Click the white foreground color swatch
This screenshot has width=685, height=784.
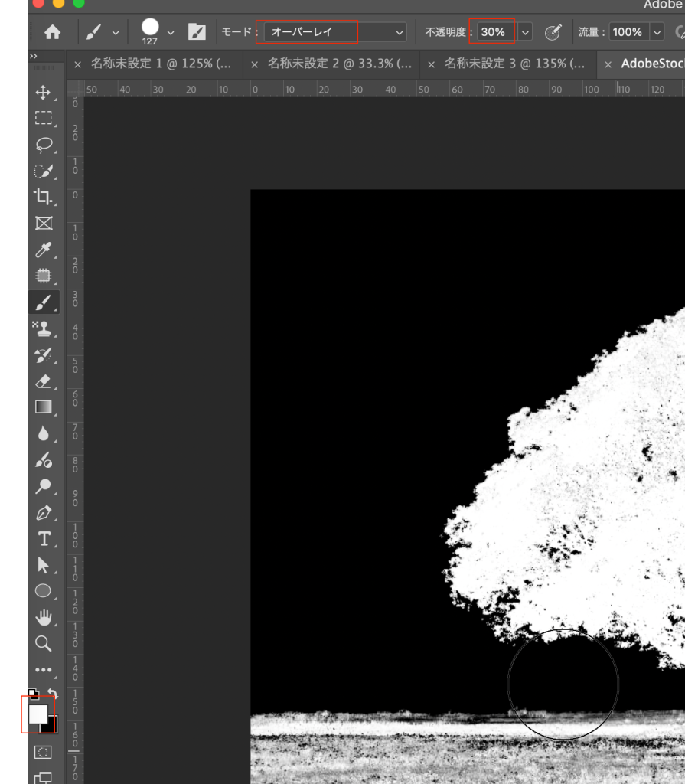(x=38, y=714)
